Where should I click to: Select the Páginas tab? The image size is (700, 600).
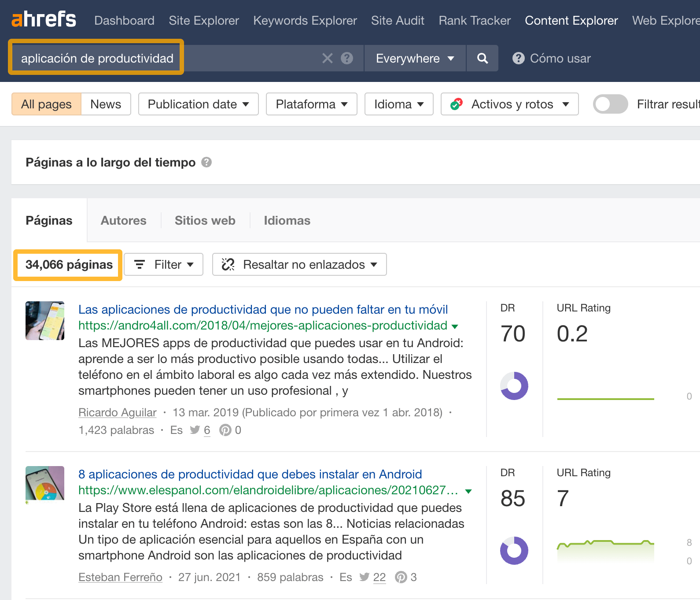(49, 220)
